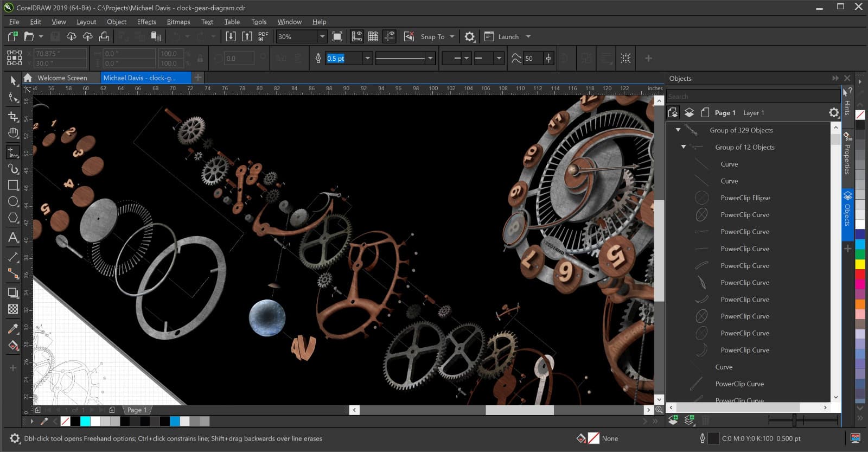
Task: Select the Ellipse tool
Action: 13,202
